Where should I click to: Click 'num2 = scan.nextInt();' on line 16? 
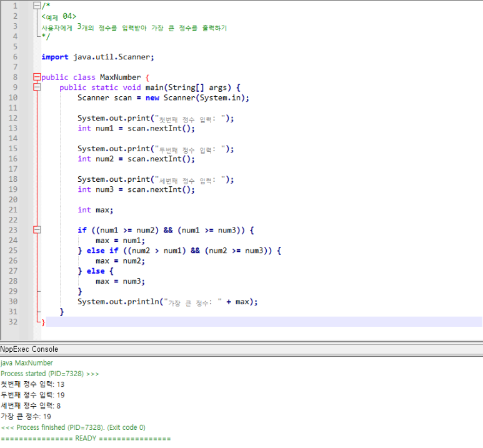click(x=145, y=159)
